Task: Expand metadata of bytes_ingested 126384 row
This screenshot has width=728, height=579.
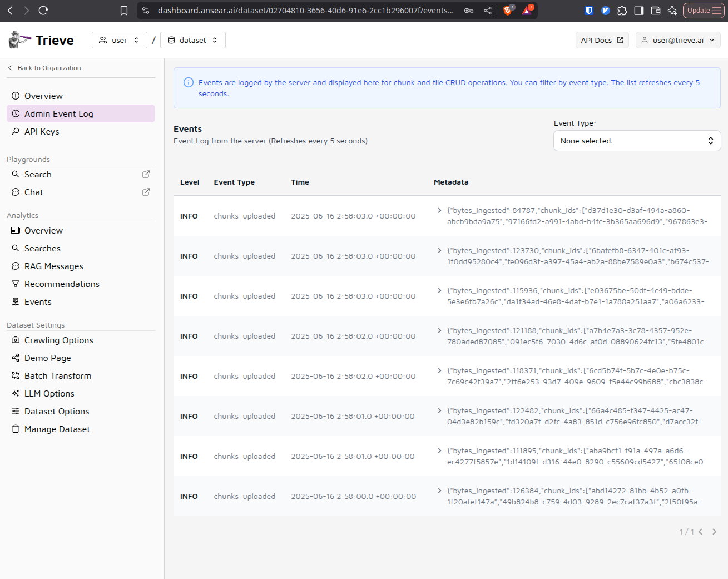Action: (x=439, y=491)
